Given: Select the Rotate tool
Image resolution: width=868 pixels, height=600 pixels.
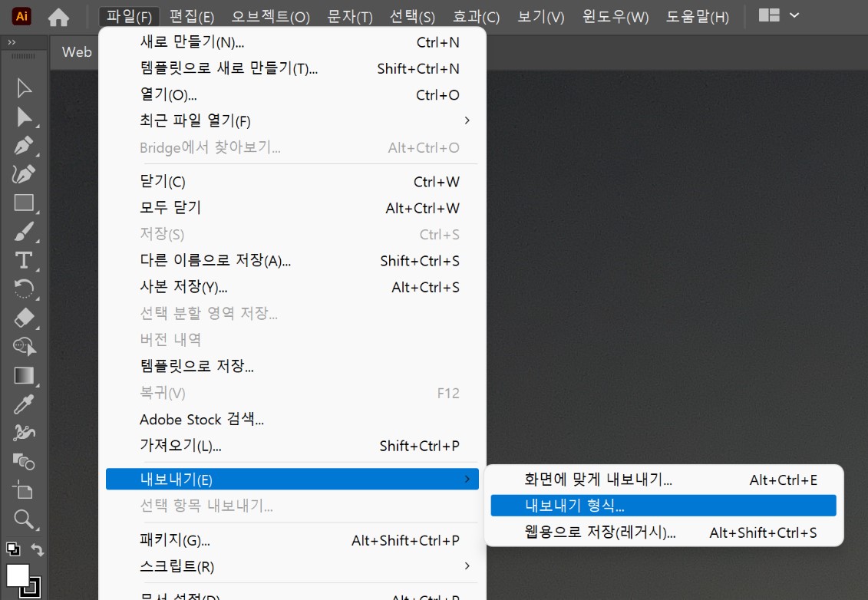Looking at the screenshot, I should point(24,289).
